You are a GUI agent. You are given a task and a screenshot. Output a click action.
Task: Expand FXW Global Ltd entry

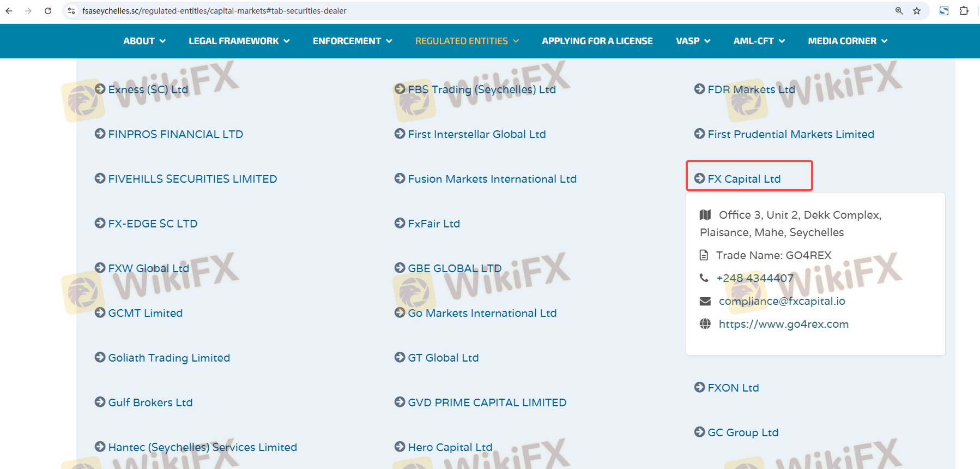click(142, 268)
